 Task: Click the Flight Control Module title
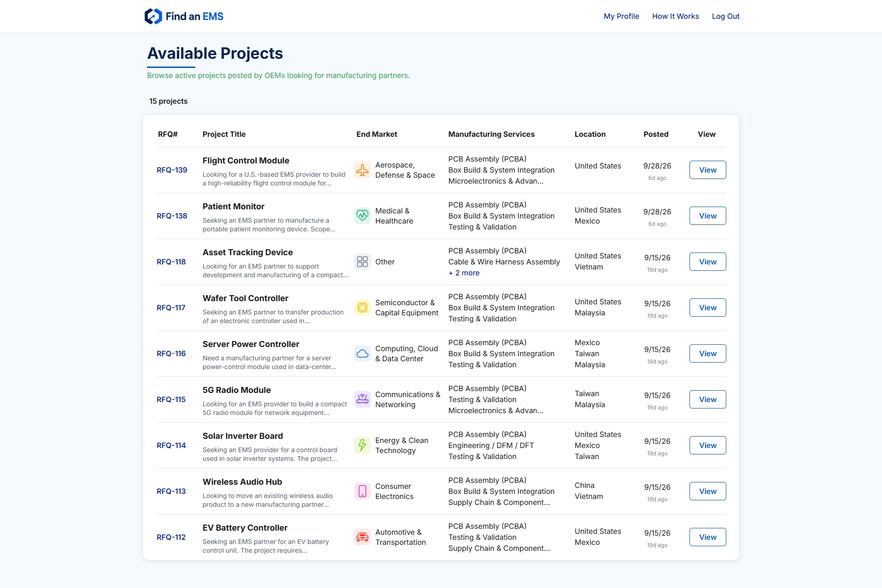pyautogui.click(x=246, y=161)
